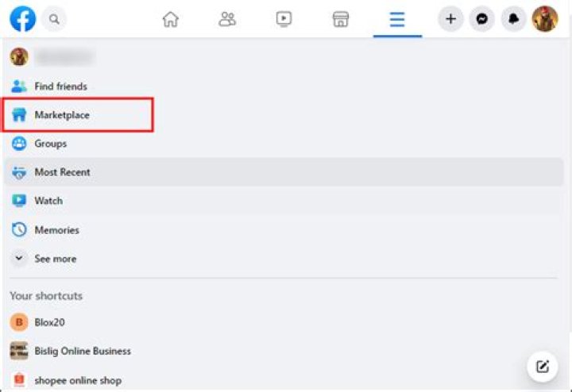Click the new message compose button

(543, 366)
